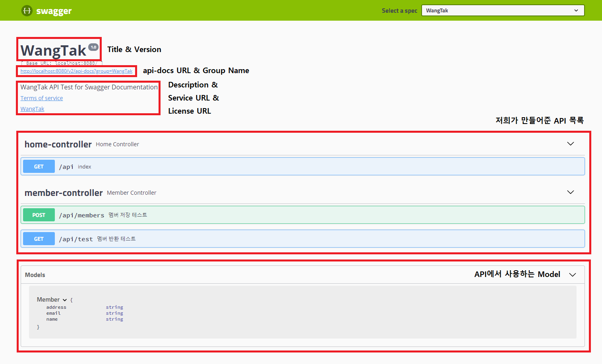Click the WangTak title heading
This screenshot has height=364, width=602.
[x=53, y=50]
